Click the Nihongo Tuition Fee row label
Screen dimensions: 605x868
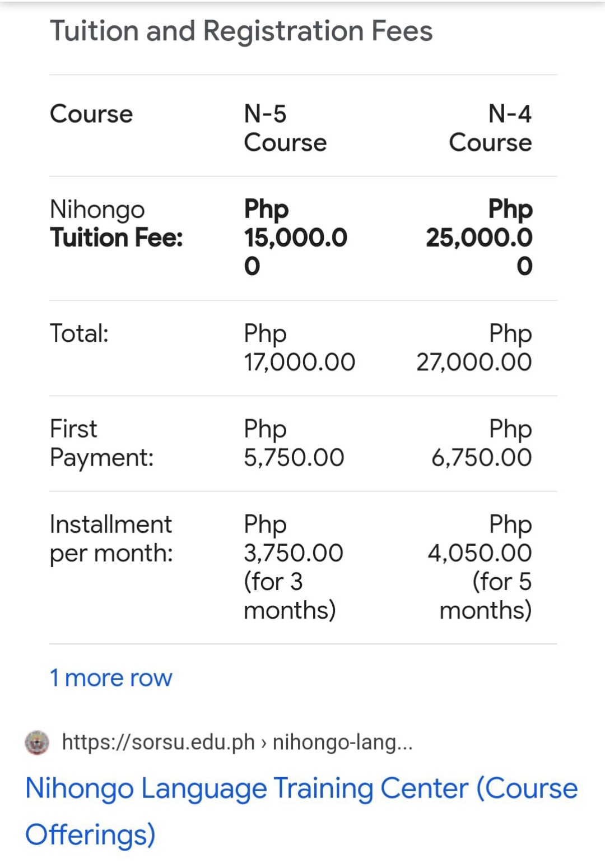coord(117,224)
